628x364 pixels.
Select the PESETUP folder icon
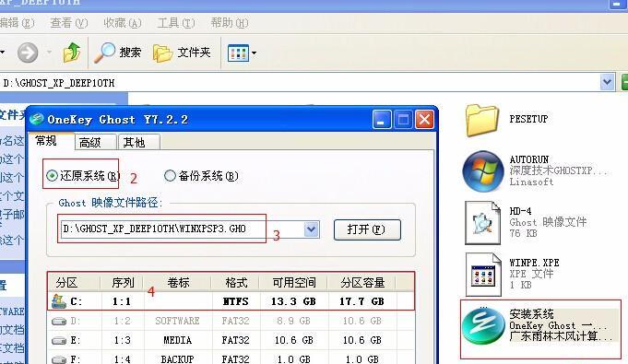tap(482, 120)
